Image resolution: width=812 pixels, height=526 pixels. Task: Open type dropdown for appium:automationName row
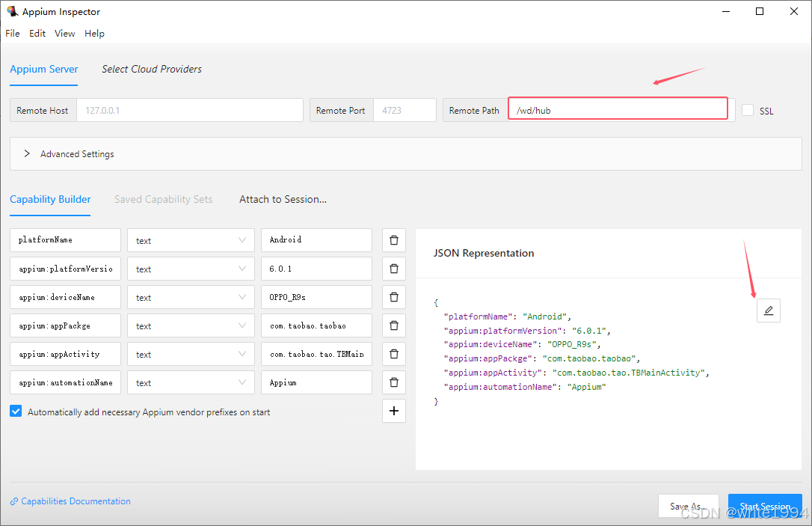pyautogui.click(x=191, y=383)
